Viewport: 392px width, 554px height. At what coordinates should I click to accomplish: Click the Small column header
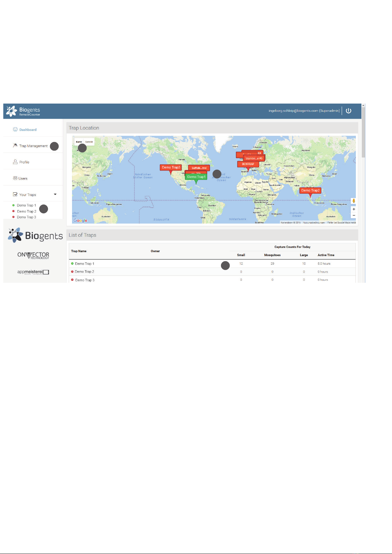coord(241,255)
